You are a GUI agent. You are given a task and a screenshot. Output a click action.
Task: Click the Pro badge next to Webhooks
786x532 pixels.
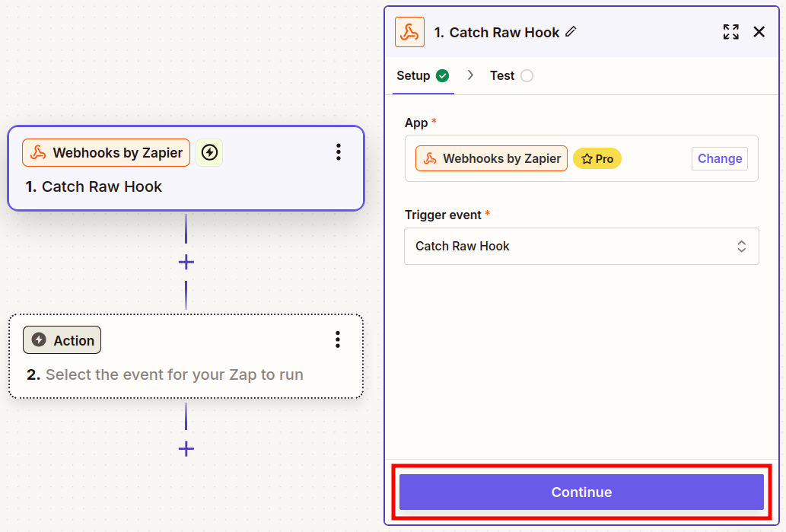click(597, 158)
